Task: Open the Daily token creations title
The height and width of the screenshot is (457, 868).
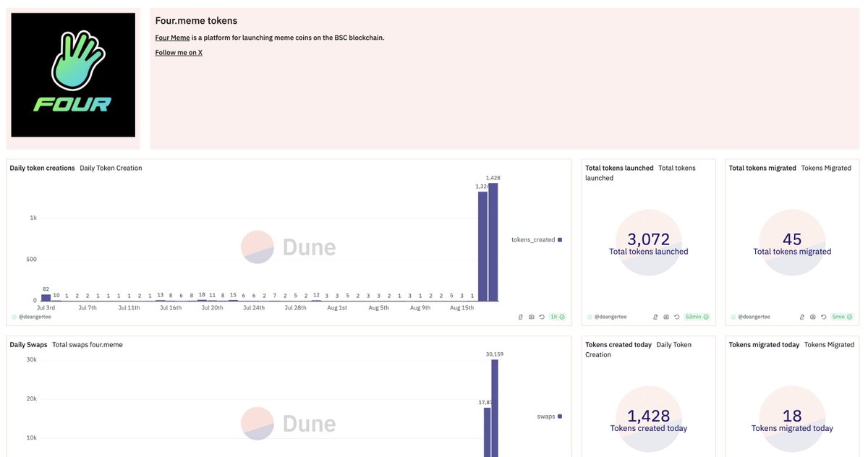Action: coord(42,168)
